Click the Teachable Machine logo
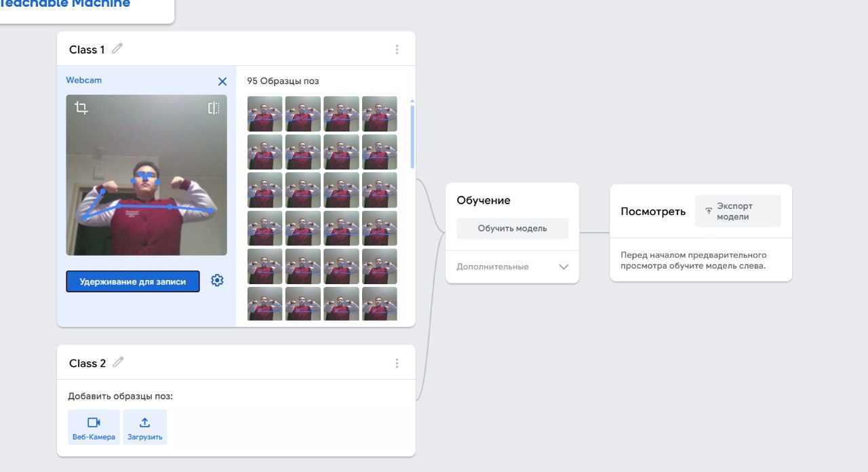Image resolution: width=868 pixels, height=472 pixels. [64, 4]
